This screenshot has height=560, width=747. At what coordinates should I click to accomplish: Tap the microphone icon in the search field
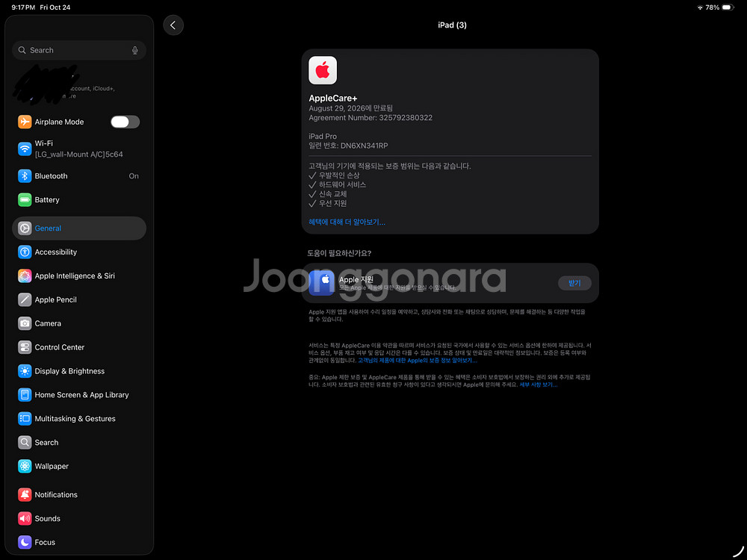click(135, 50)
